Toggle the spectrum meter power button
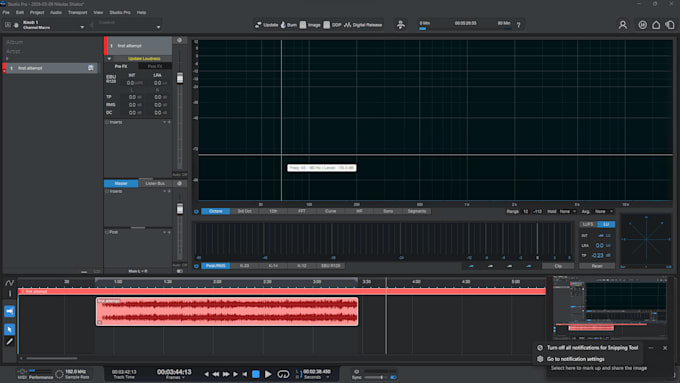This screenshot has height=383, width=680. 196,212
